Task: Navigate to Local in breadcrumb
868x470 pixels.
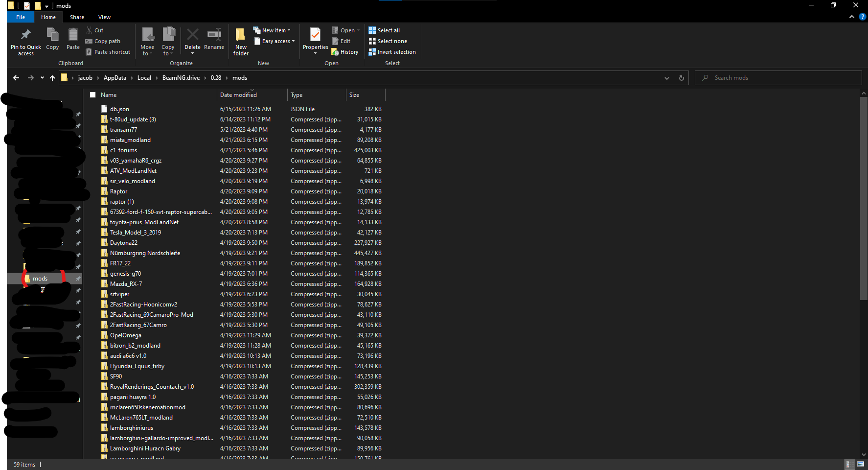Action: point(144,78)
